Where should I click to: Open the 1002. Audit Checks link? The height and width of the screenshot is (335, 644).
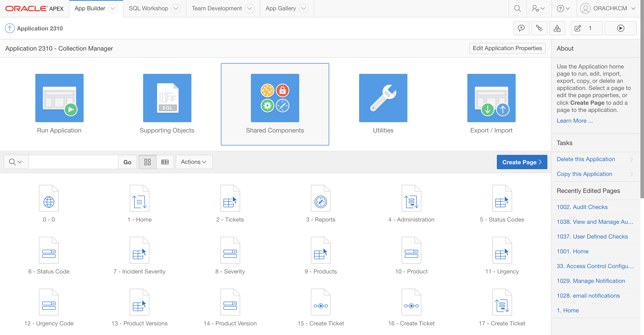coord(582,207)
